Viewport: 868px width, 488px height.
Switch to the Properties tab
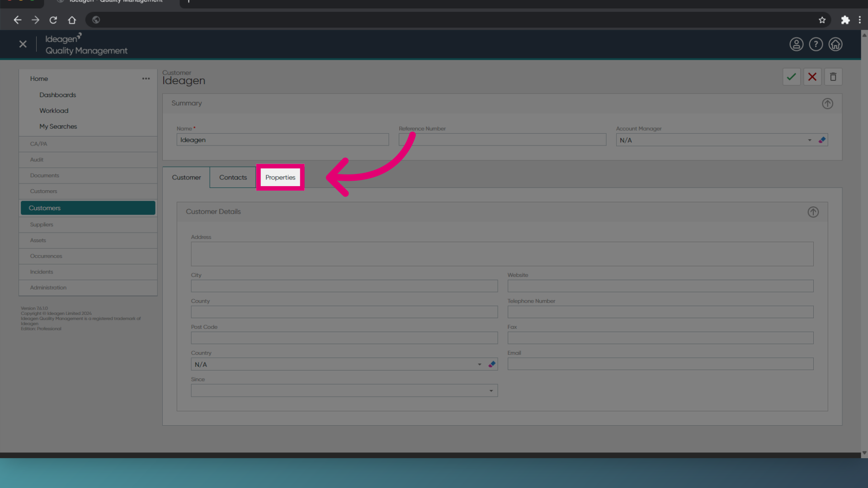[280, 177]
